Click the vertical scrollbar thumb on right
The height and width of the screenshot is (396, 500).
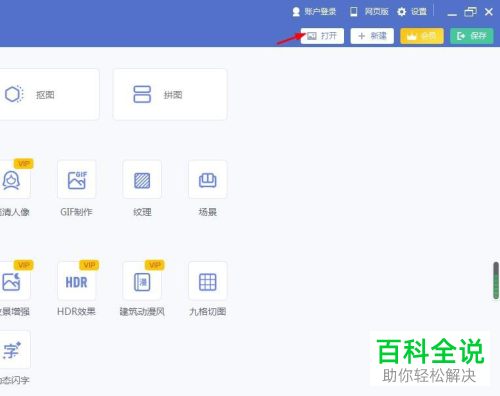(x=496, y=280)
